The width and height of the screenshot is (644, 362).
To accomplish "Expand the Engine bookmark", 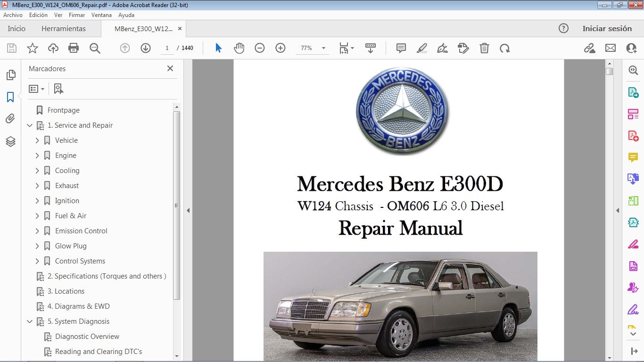I will pos(37,156).
